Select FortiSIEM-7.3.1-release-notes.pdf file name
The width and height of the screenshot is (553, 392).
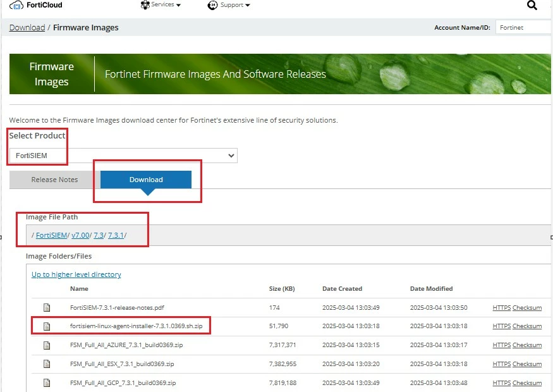117,308
